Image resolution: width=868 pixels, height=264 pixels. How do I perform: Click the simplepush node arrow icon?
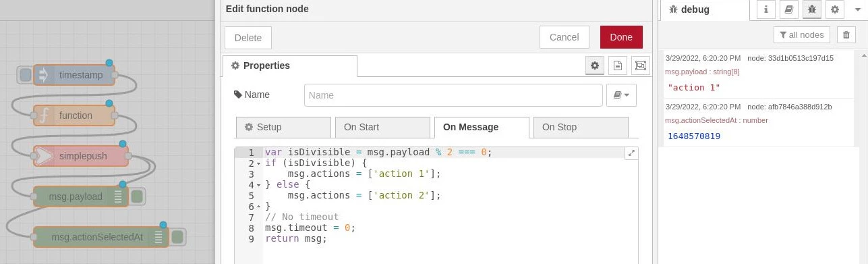(43, 156)
